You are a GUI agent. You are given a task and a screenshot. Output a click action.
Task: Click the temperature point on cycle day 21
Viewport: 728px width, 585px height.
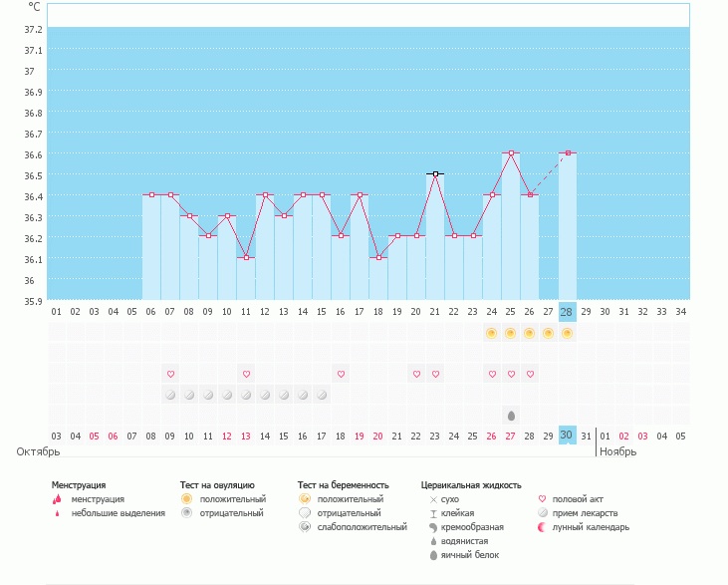point(435,173)
